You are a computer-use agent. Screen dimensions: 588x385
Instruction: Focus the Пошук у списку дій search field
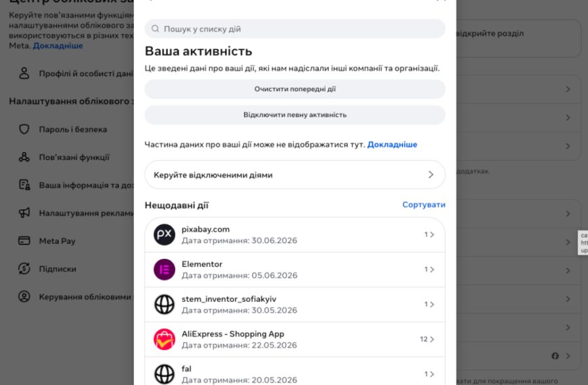(x=295, y=29)
